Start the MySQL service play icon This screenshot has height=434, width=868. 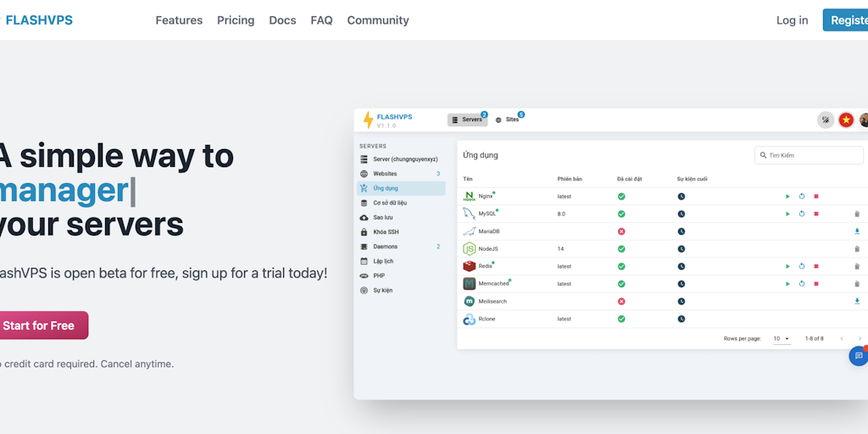(x=787, y=214)
